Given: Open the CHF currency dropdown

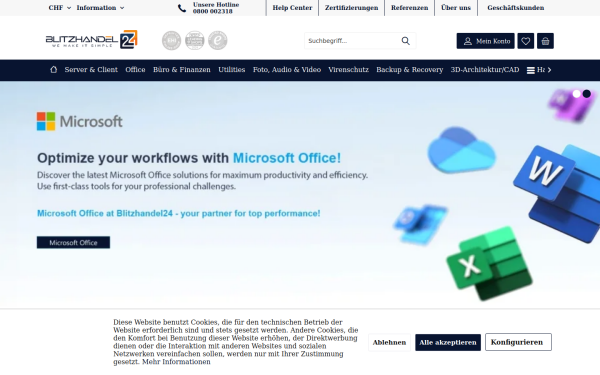Looking at the screenshot, I should pos(60,8).
